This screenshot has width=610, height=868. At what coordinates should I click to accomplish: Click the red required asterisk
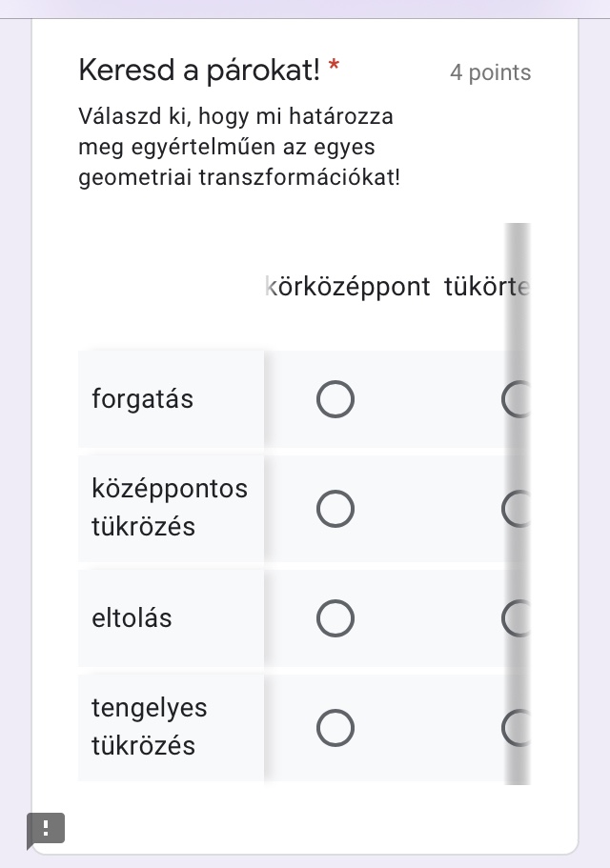point(334,68)
